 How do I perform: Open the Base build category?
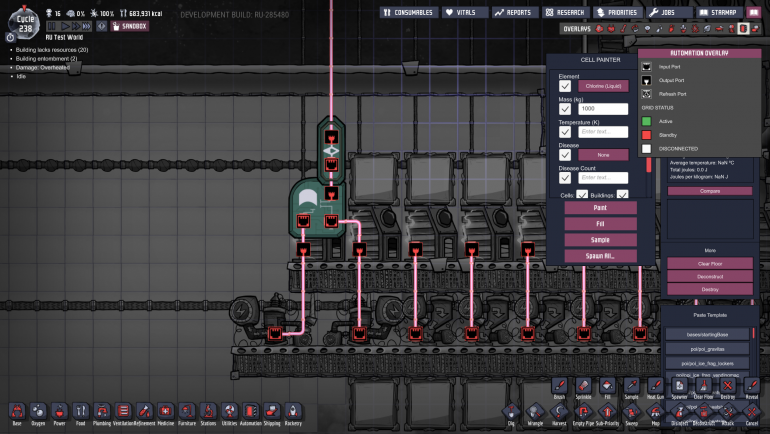tap(17, 412)
